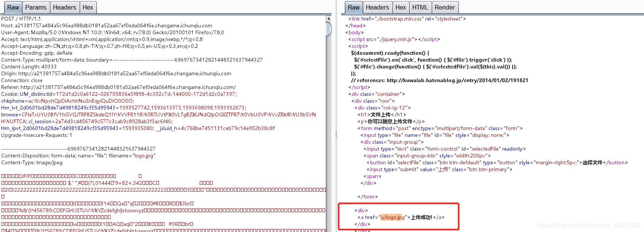
Task: Switch to the request Params tab
Action: point(35,7)
